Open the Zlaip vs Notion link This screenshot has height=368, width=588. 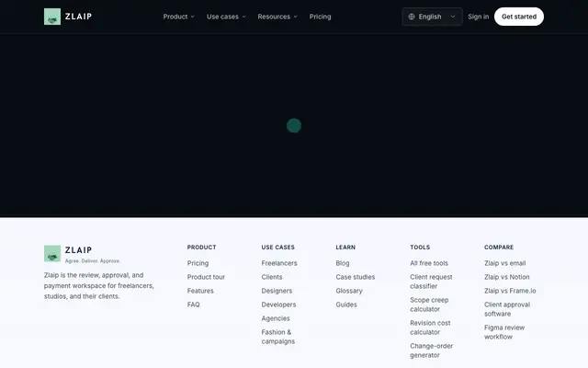pos(506,277)
